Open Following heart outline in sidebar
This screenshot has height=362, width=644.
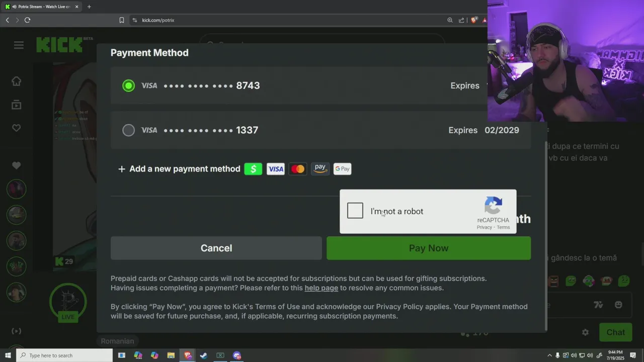pyautogui.click(x=16, y=128)
